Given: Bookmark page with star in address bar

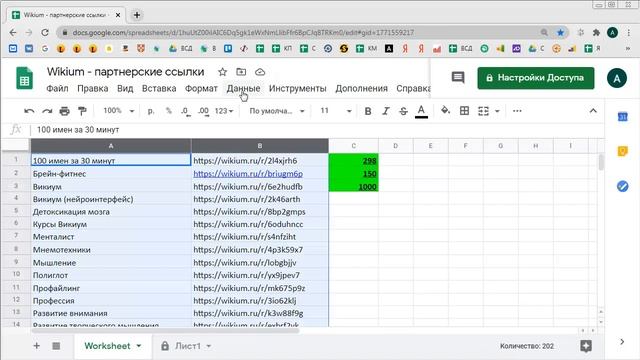Looking at the screenshot, I should click(560, 32).
